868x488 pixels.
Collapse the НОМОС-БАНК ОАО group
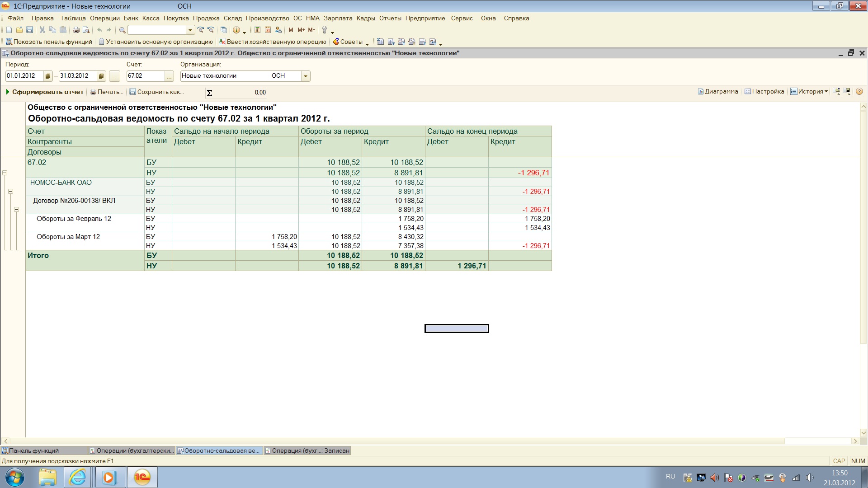tap(11, 192)
